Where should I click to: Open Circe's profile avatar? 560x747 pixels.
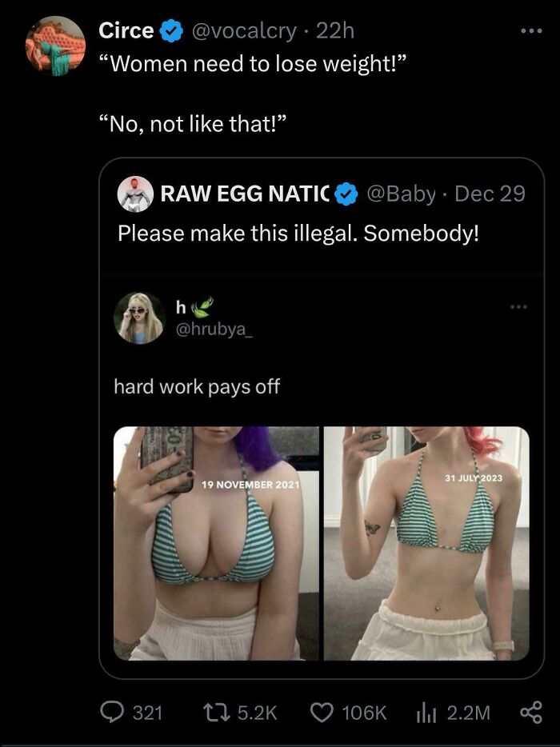point(55,46)
